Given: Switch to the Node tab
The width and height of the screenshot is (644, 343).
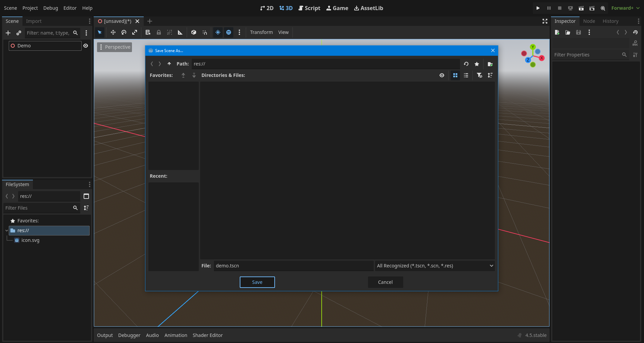Looking at the screenshot, I should click(x=589, y=21).
